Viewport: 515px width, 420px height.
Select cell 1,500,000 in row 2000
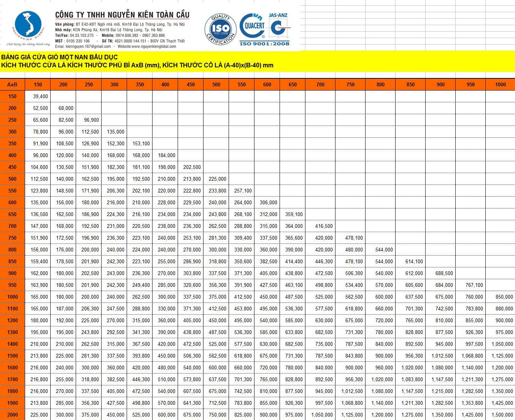click(x=501, y=415)
